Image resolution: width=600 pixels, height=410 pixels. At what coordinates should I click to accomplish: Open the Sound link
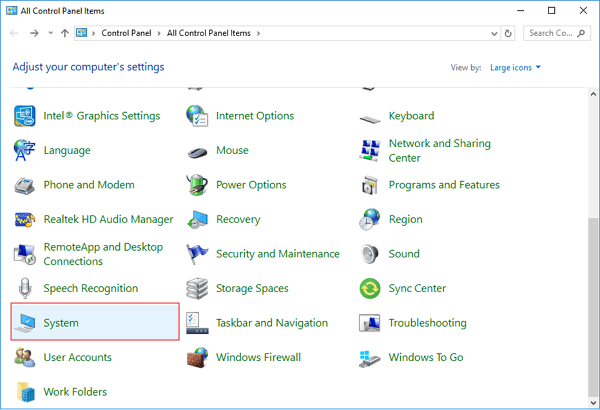click(404, 254)
